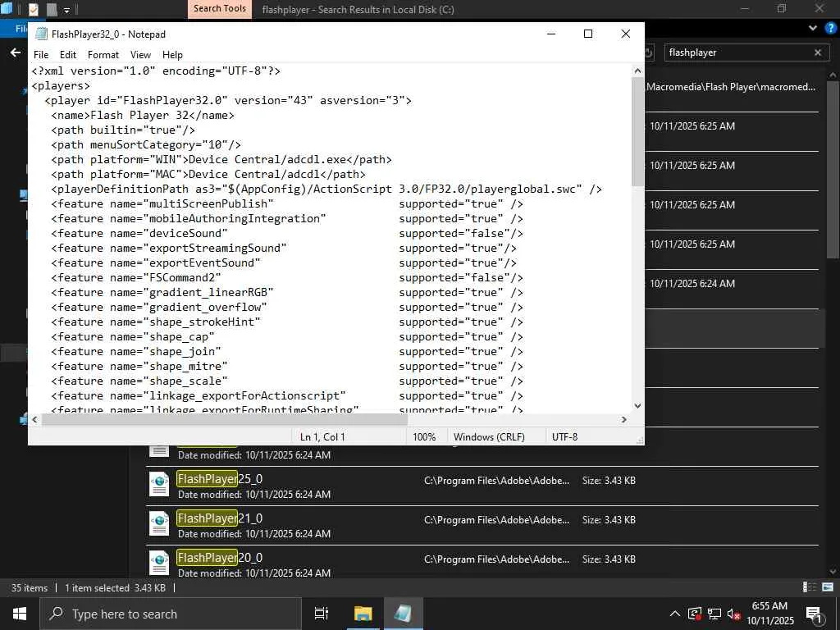Click '35 items' in Explorer's status bar
The height and width of the screenshot is (630, 840).
(30, 587)
